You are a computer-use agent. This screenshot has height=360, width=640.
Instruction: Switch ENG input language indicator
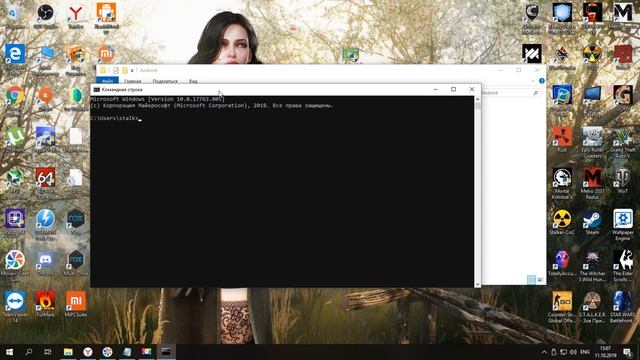click(585, 352)
